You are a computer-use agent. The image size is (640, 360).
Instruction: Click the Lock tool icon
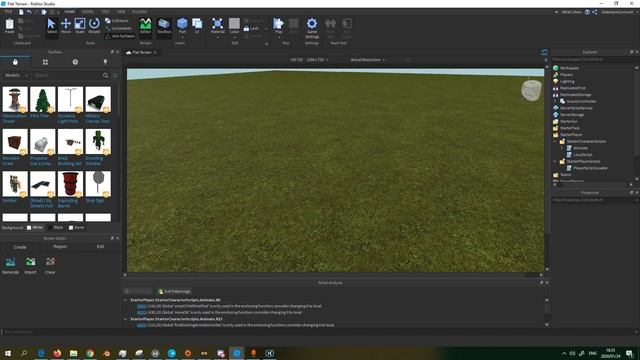pyautogui.click(x=246, y=29)
